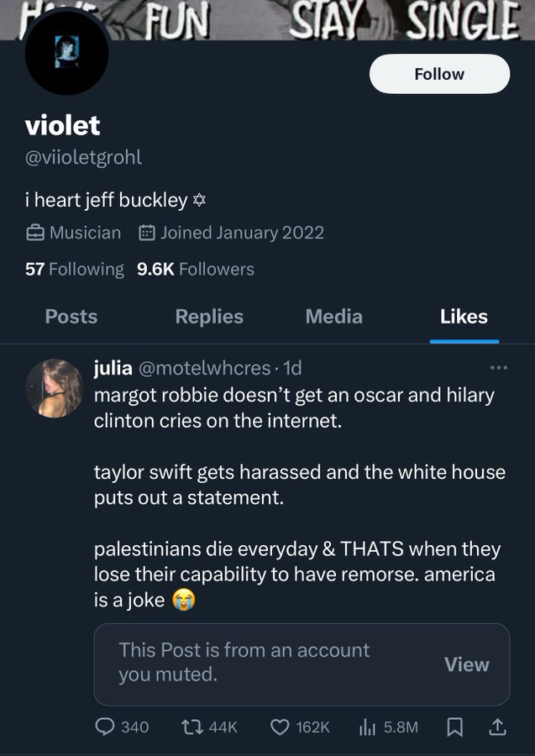Screen dimensions: 535x756
Task: Follow the violet account
Action: 439,74
